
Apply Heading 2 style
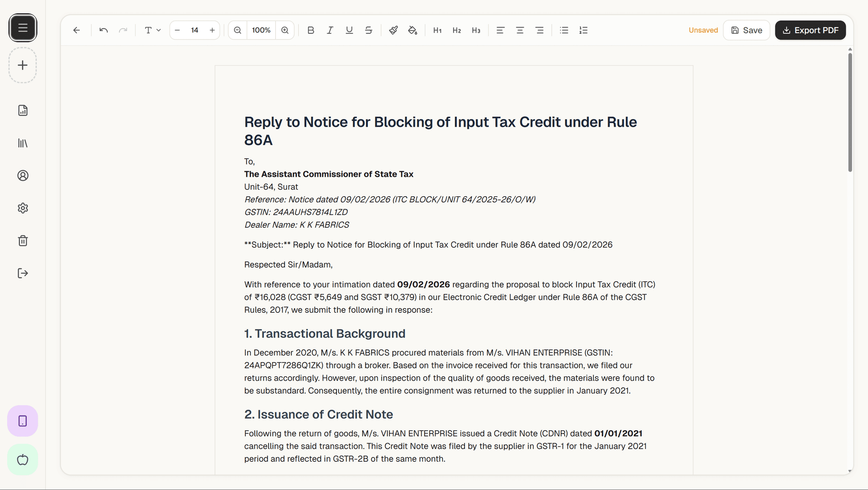(x=456, y=30)
